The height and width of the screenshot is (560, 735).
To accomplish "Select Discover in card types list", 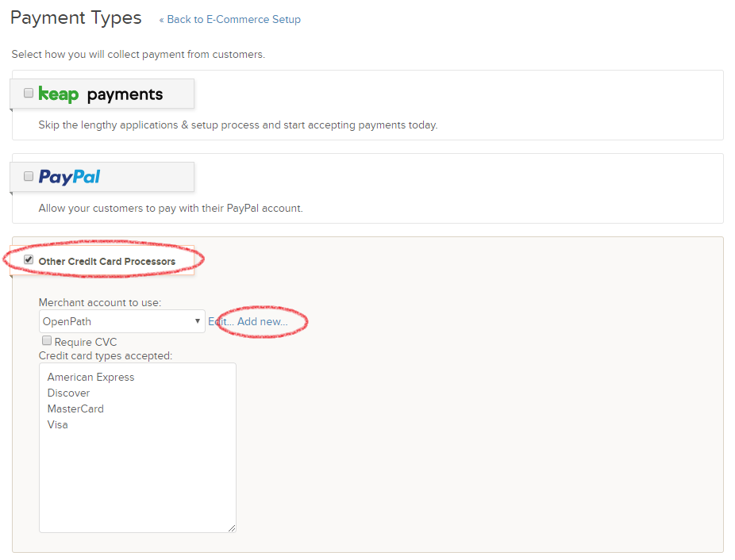I will tap(68, 393).
